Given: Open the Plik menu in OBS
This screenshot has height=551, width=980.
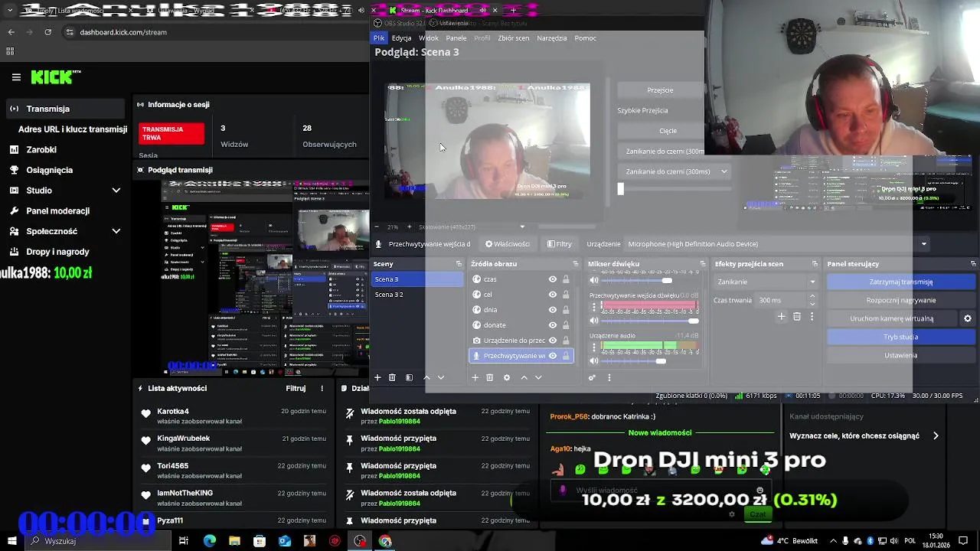Looking at the screenshot, I should tap(379, 37).
